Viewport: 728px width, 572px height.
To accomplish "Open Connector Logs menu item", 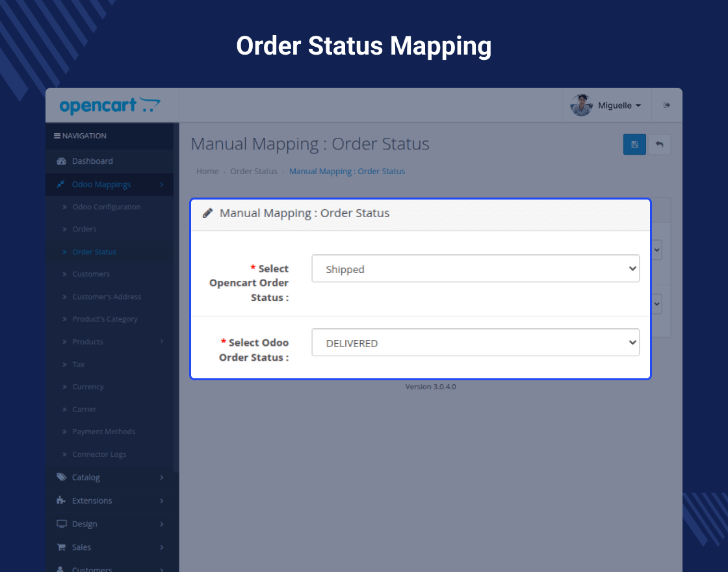I will pos(99,454).
